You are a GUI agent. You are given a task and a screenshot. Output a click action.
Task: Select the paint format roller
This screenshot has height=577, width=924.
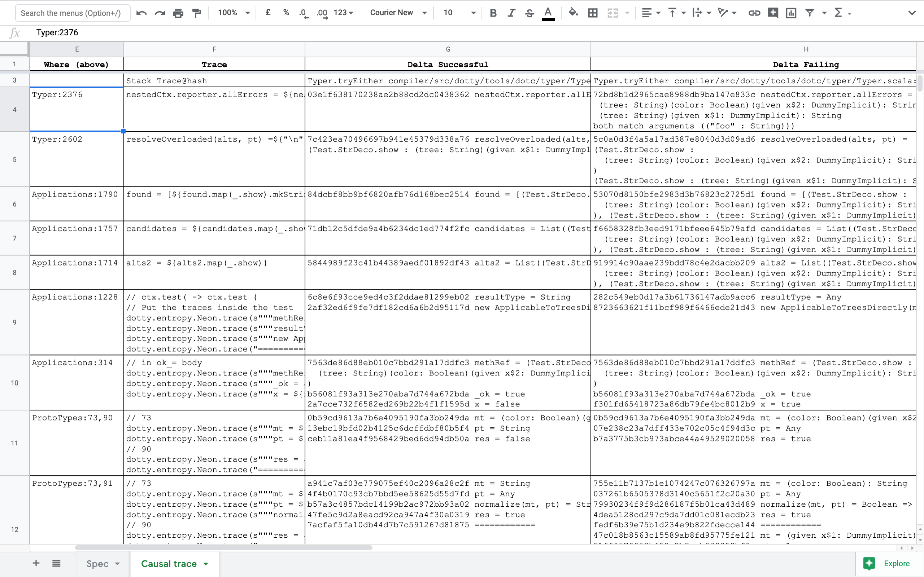point(197,13)
